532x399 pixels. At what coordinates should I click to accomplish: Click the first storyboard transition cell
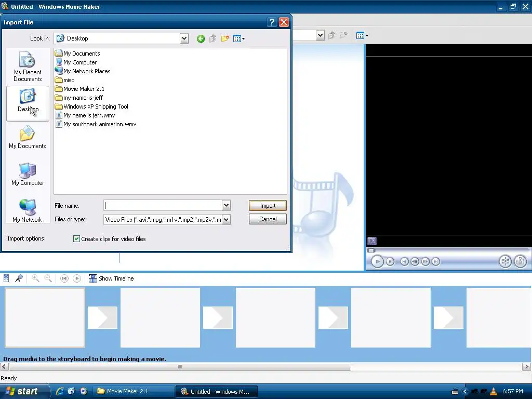tap(102, 317)
